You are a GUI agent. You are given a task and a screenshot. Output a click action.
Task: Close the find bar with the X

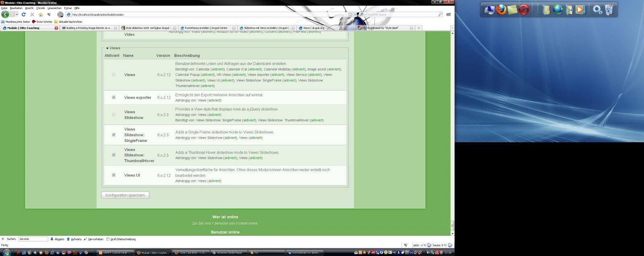[3, 239]
